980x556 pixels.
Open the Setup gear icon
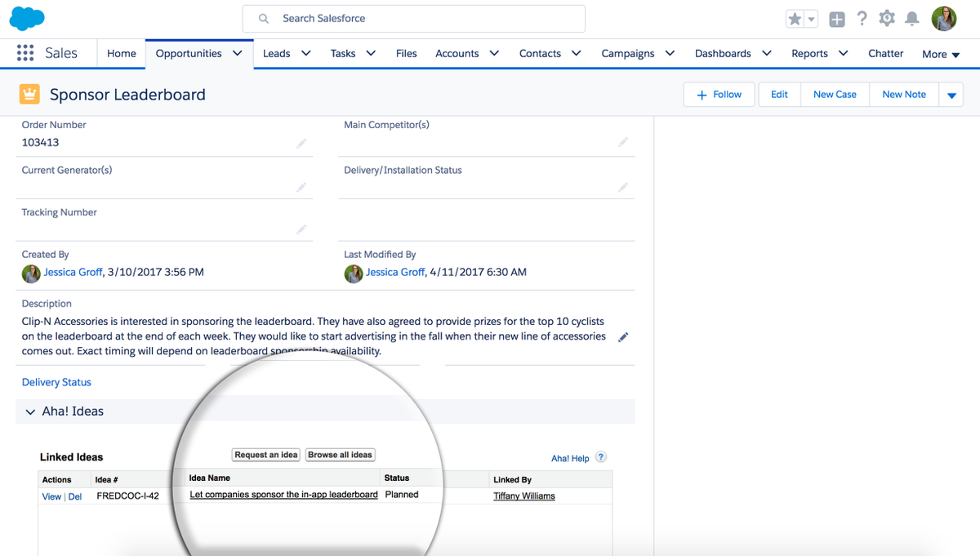point(887,19)
